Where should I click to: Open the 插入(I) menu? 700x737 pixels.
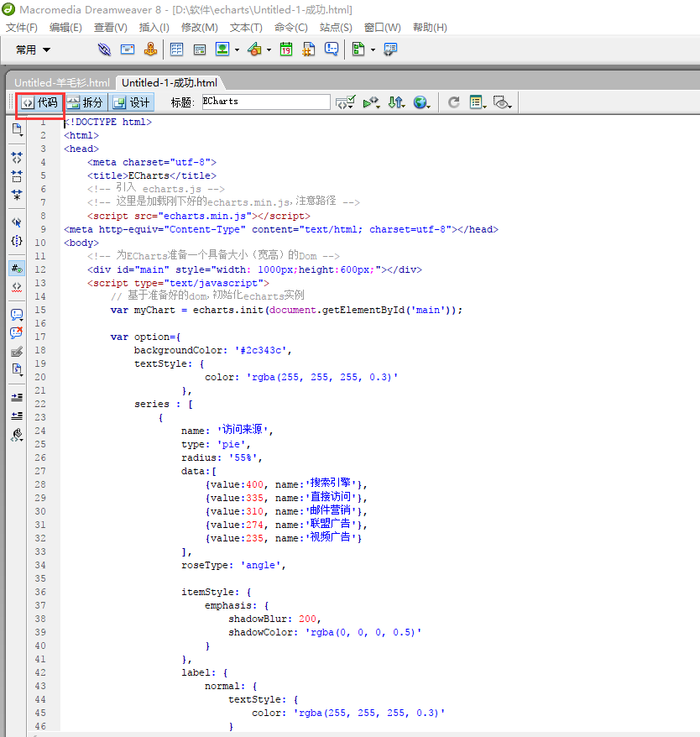(x=154, y=28)
